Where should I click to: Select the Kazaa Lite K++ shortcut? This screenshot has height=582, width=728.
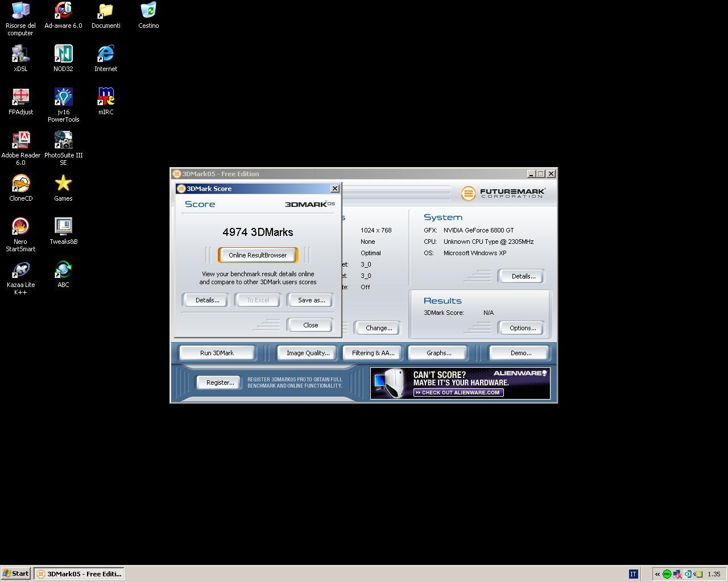(20, 278)
